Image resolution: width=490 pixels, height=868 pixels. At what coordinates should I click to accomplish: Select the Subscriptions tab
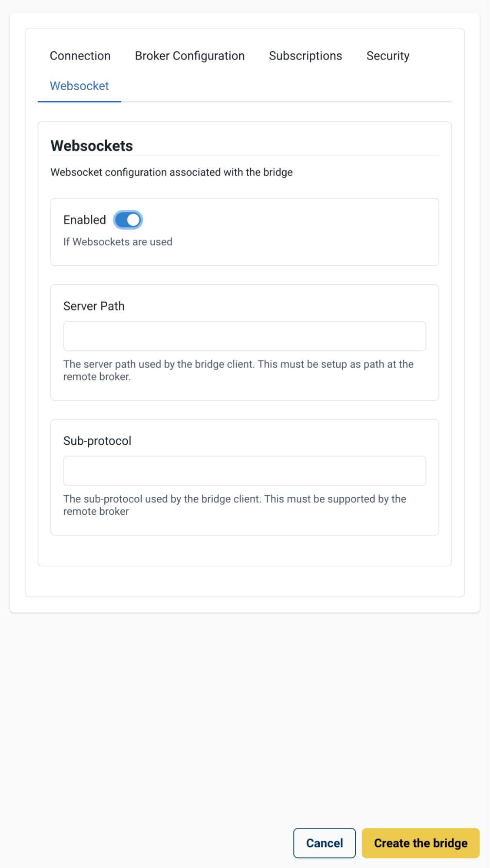[305, 56]
